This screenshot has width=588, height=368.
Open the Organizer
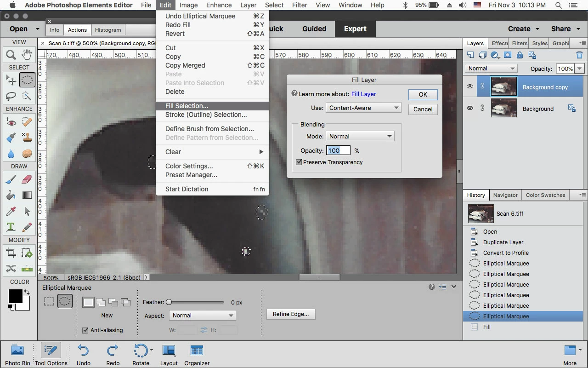point(197,355)
